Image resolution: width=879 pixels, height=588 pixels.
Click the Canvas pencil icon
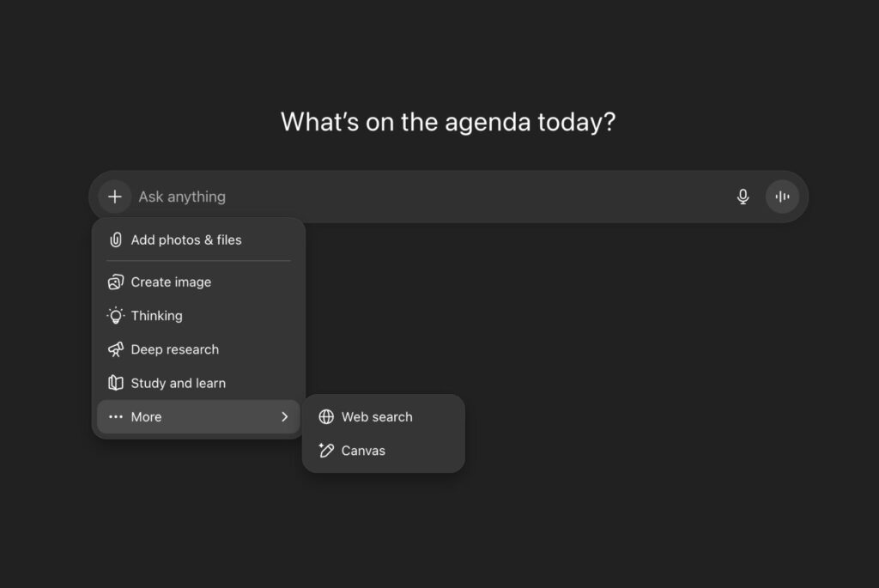tap(326, 451)
